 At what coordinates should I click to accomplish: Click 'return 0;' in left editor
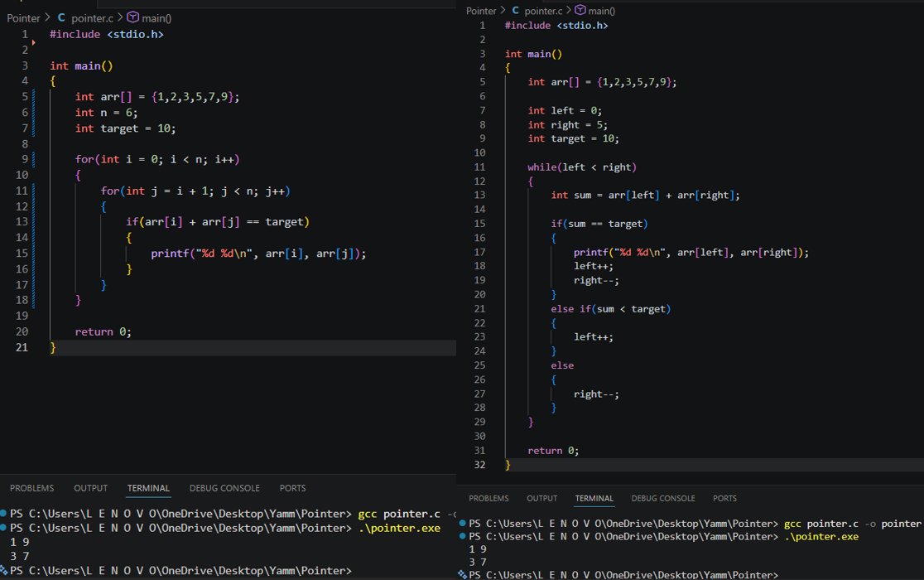(103, 332)
